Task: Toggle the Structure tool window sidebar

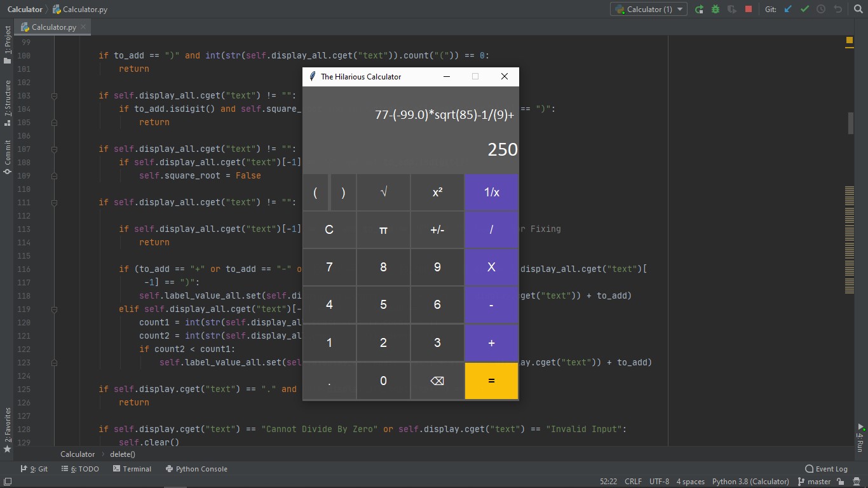Action: (7, 100)
